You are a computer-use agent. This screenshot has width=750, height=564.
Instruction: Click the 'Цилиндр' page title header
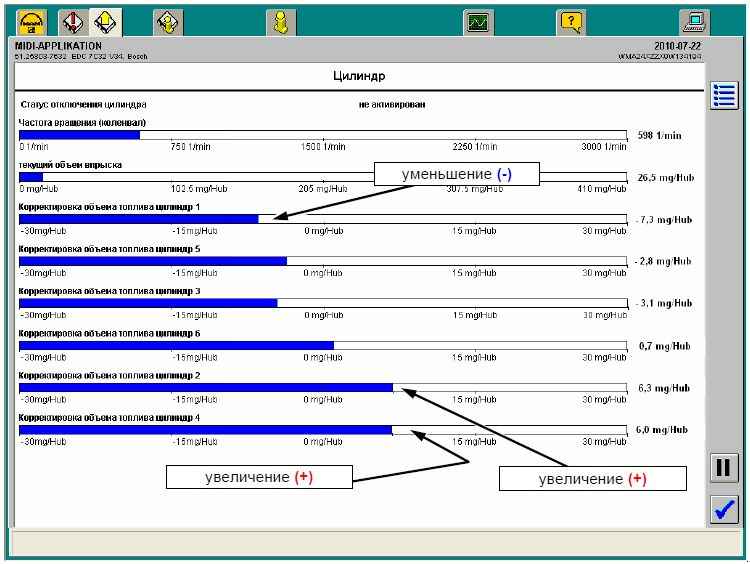click(x=359, y=76)
